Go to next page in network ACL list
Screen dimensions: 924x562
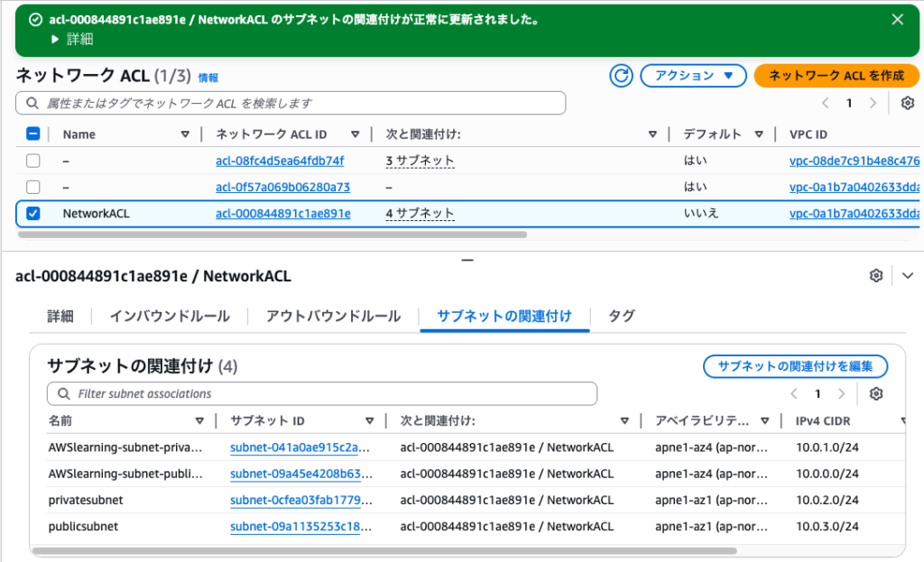pos(873,103)
